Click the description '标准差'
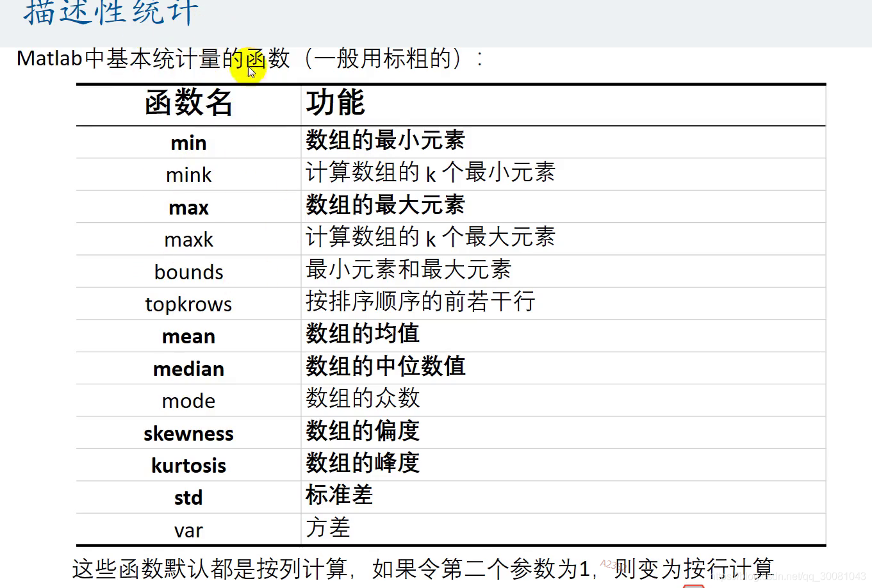The height and width of the screenshot is (588, 872). [x=340, y=495]
